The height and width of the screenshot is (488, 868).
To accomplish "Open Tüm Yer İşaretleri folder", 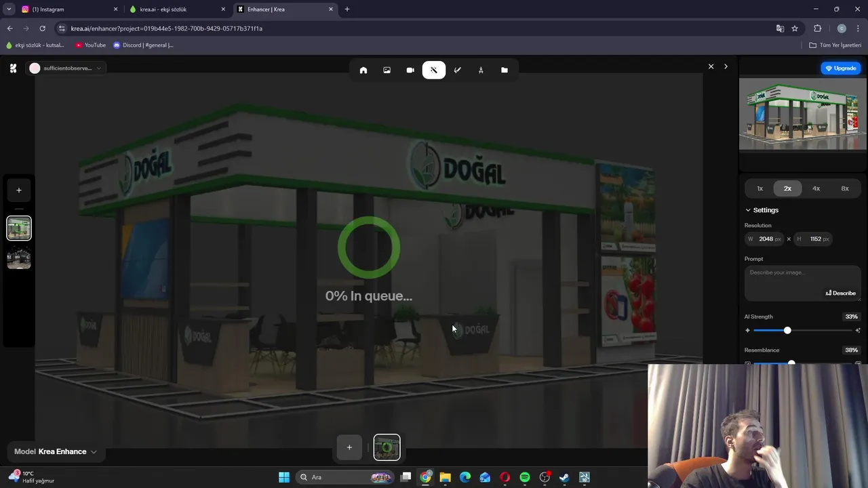I will click(x=835, y=45).
